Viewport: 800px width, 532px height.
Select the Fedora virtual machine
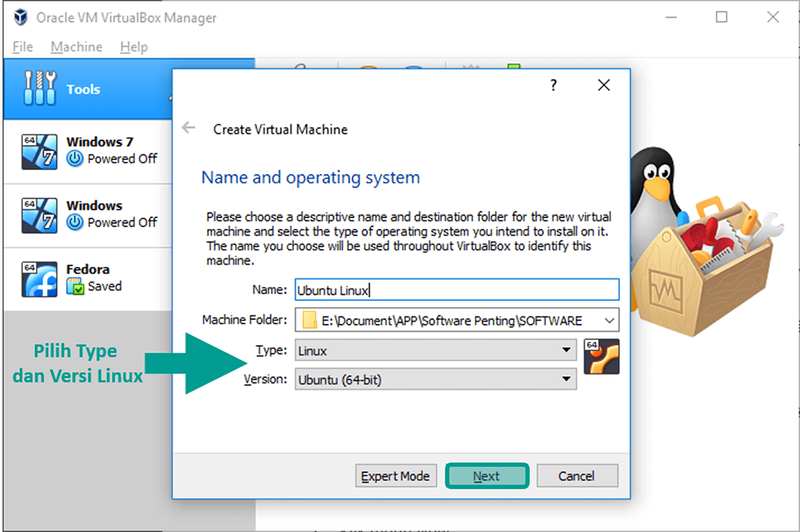[x=88, y=279]
